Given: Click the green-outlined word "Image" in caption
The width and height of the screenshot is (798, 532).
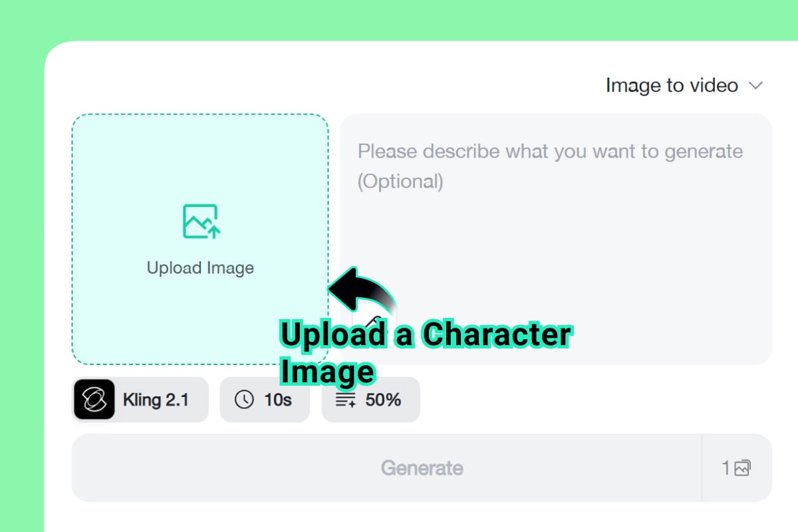Looking at the screenshot, I should (327, 372).
